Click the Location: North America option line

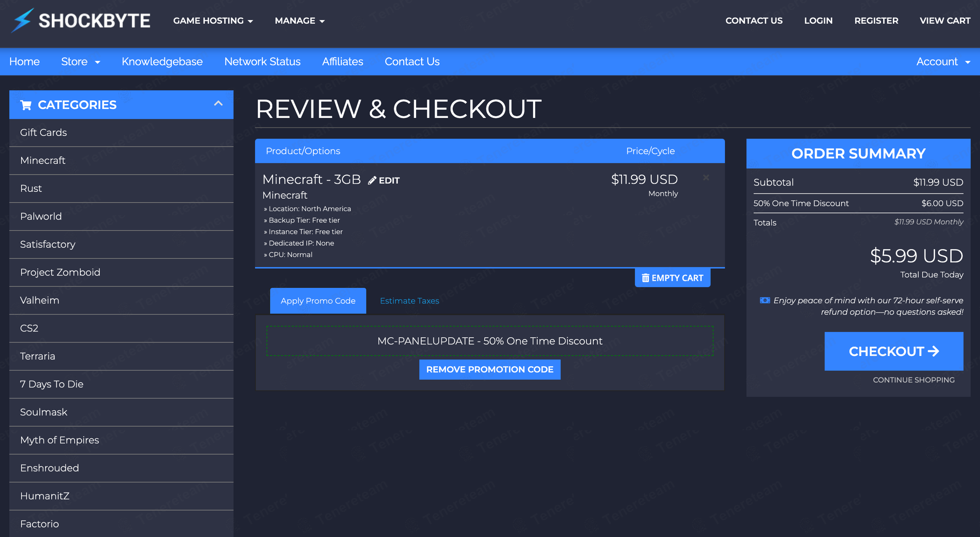pyautogui.click(x=307, y=209)
